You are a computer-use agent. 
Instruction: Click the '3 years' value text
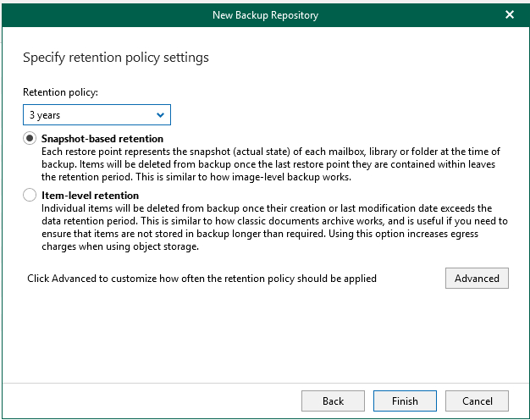point(45,115)
